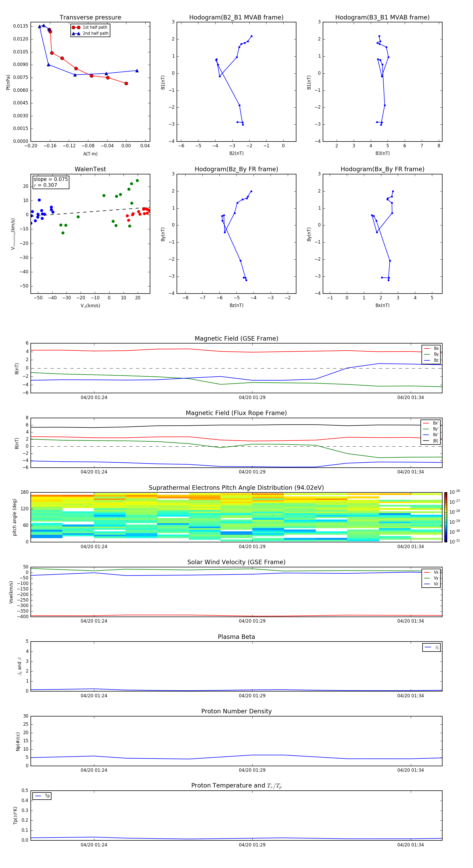Click the Walen plot V_A(km/s) axis label
The image size is (473, 868).
[90, 306]
